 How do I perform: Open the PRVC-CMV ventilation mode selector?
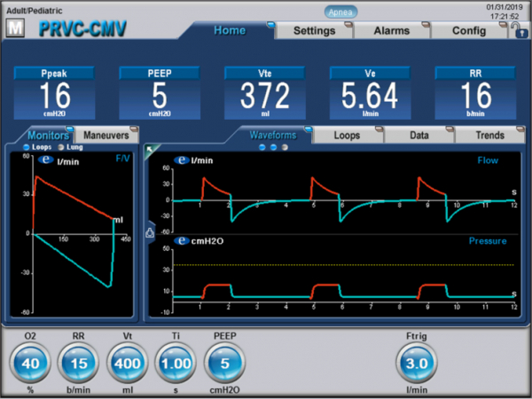point(82,28)
